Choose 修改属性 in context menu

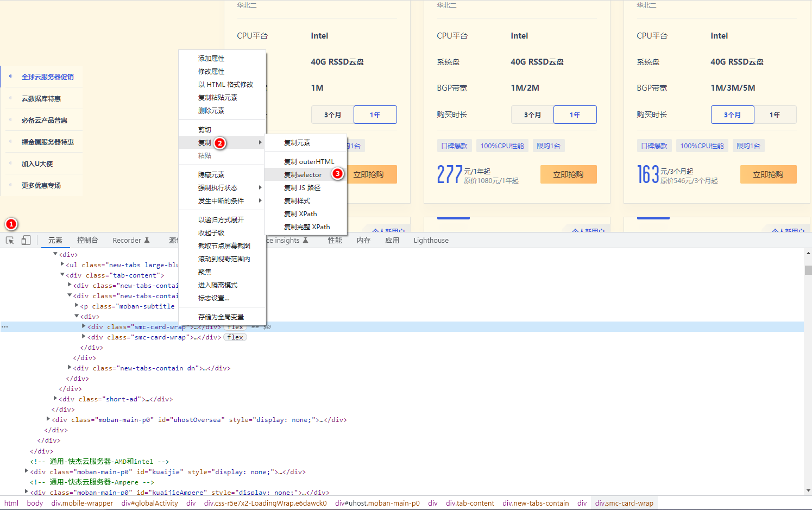click(222, 72)
